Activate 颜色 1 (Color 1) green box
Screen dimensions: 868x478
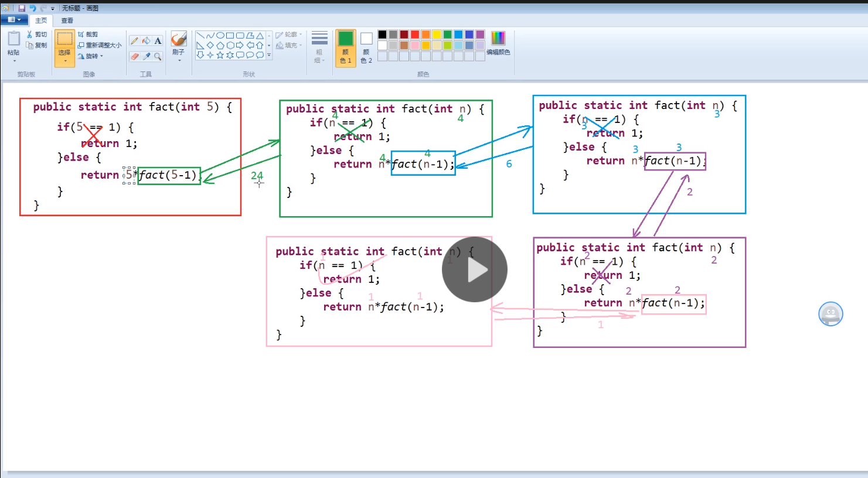point(346,48)
